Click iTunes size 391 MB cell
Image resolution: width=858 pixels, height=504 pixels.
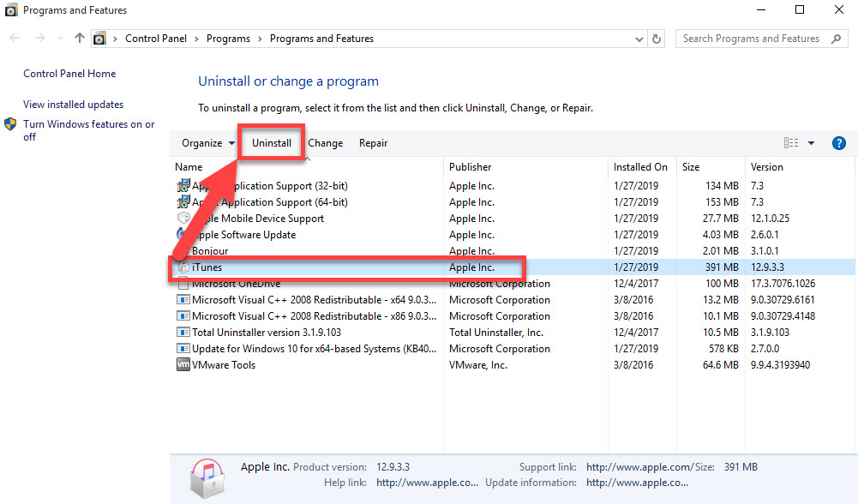pos(722,267)
